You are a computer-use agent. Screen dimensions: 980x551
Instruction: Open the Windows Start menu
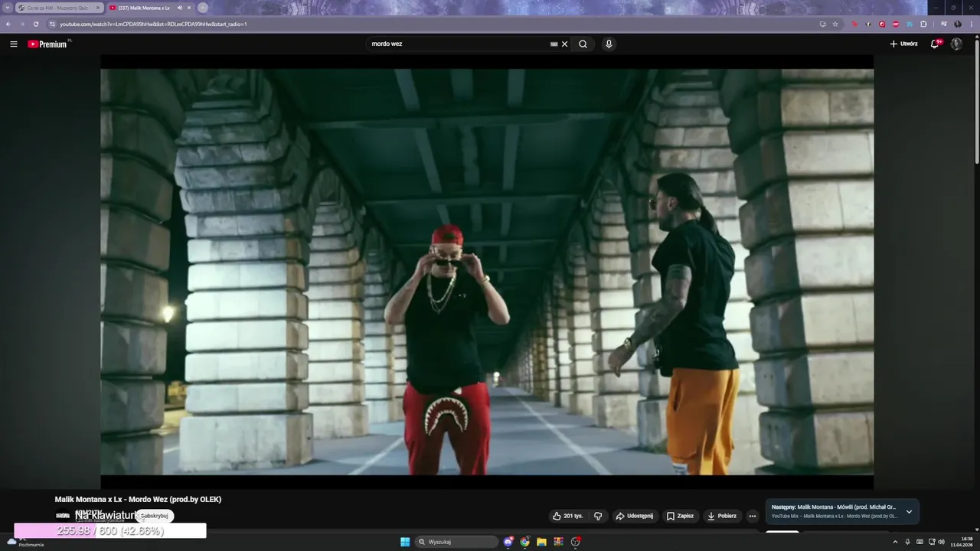405,542
